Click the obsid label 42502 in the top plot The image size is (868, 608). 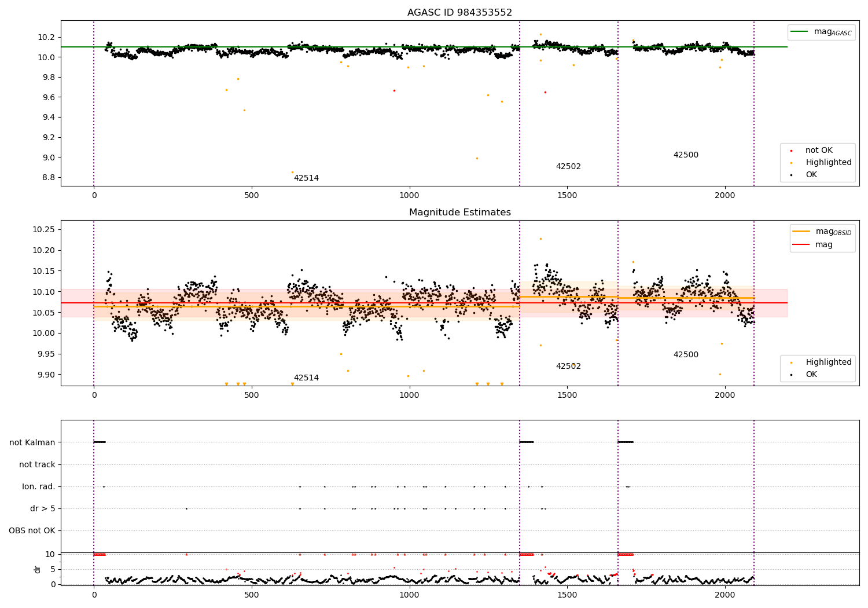click(x=568, y=166)
